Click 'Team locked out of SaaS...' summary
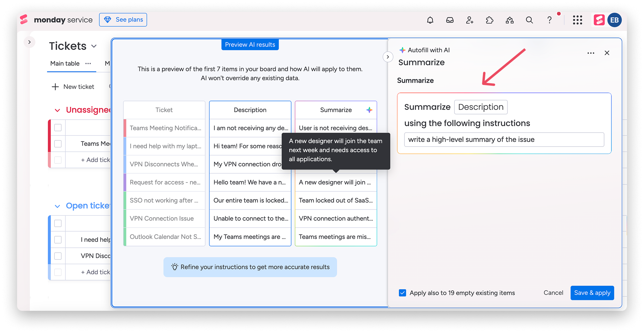 [336, 200]
